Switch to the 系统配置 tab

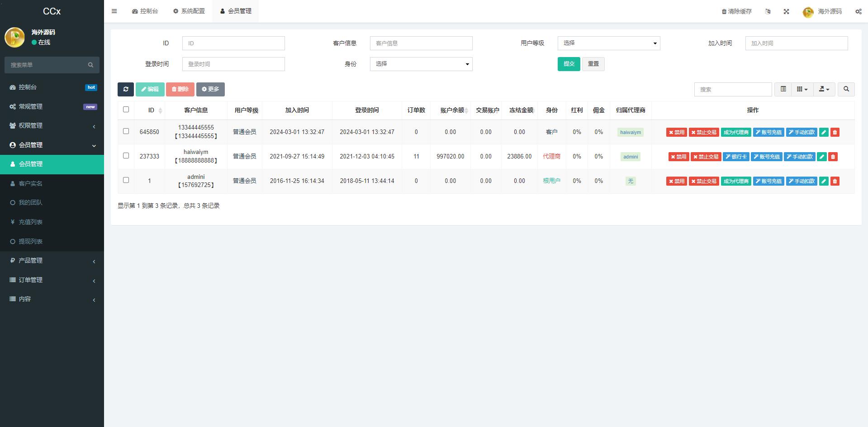(x=189, y=11)
